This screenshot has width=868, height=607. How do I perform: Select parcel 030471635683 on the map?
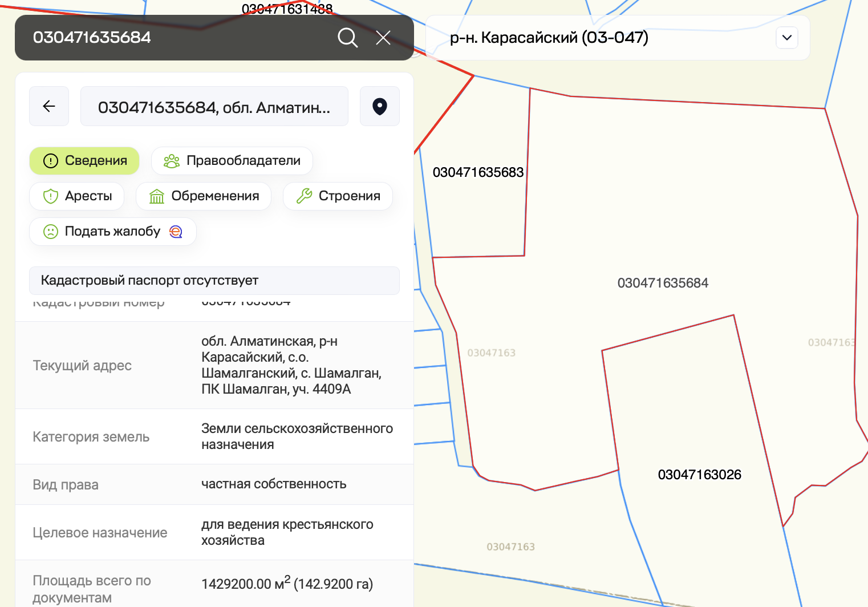478,172
